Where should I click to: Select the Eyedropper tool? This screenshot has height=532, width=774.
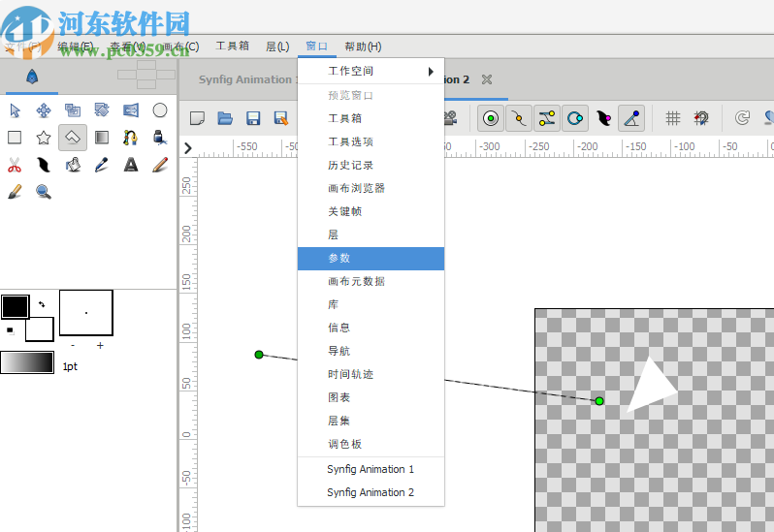tap(102, 165)
